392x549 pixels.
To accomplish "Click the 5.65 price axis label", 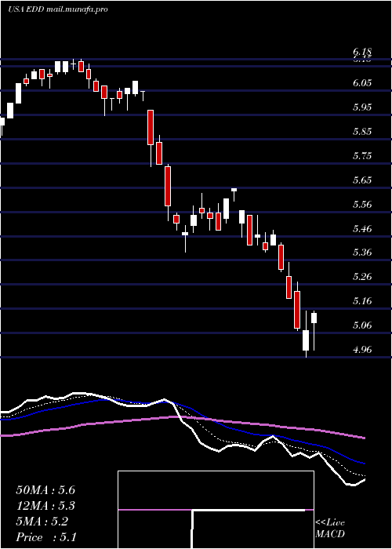I will [x=362, y=180].
